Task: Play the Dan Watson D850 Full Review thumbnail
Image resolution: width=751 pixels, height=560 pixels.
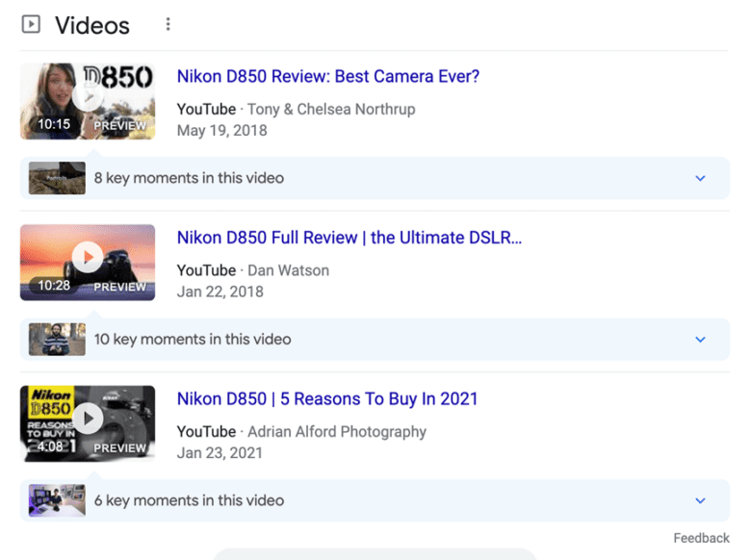Action: tap(88, 263)
